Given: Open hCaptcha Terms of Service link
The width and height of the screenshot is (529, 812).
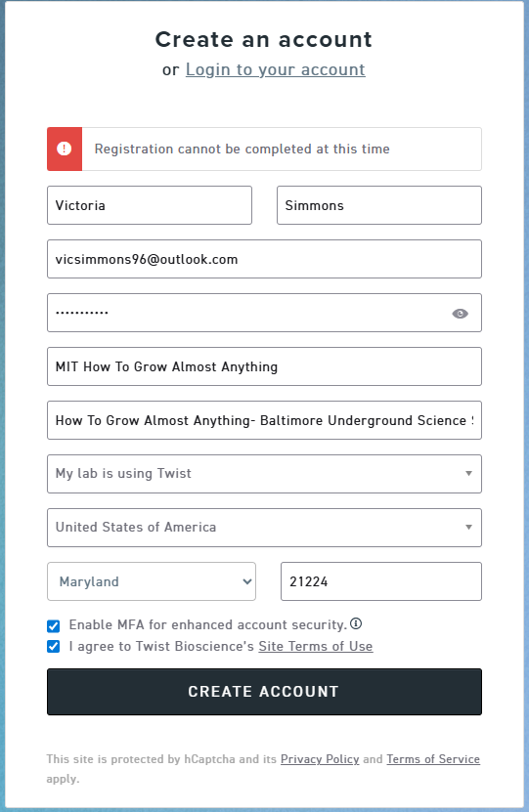Looking at the screenshot, I should coord(433,759).
